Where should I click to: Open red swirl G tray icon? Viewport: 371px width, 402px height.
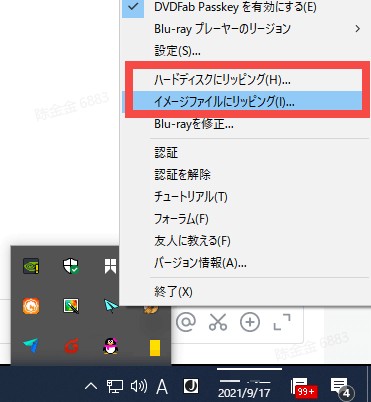point(71,346)
